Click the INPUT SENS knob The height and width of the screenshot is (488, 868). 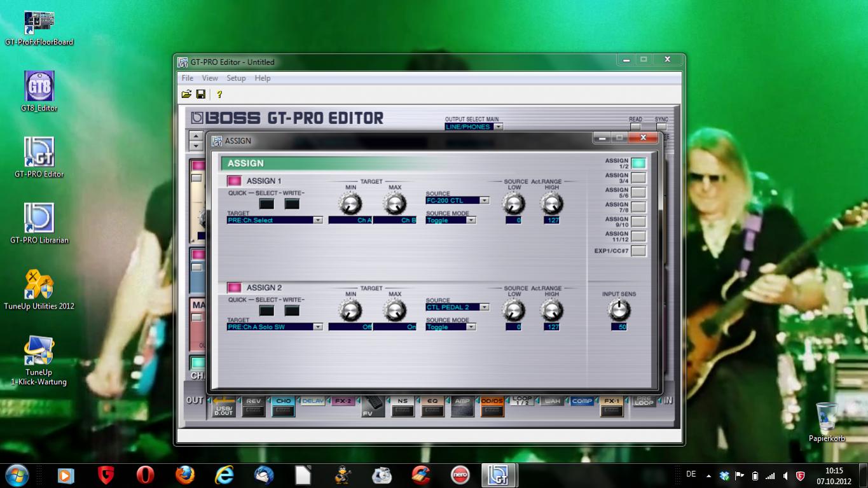[618, 310]
